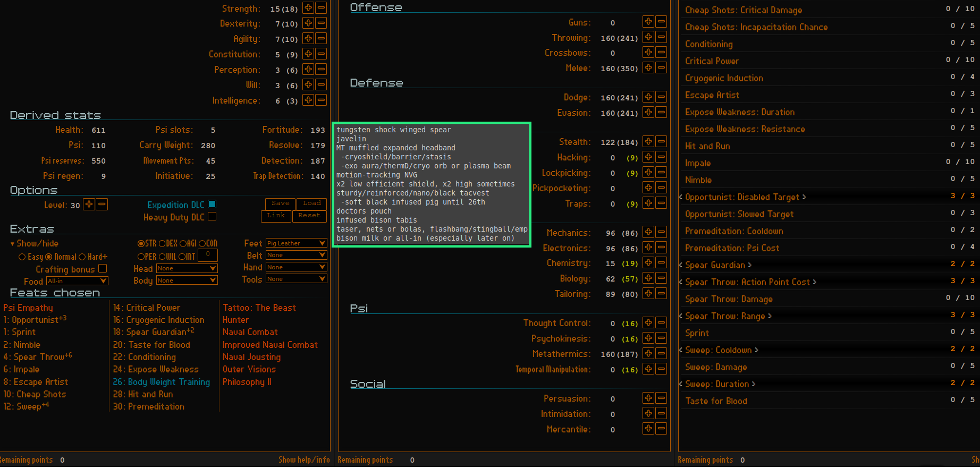Screen dimensions: 980x468
Task: Open the Belt equipment dropdown
Action: pos(296,256)
